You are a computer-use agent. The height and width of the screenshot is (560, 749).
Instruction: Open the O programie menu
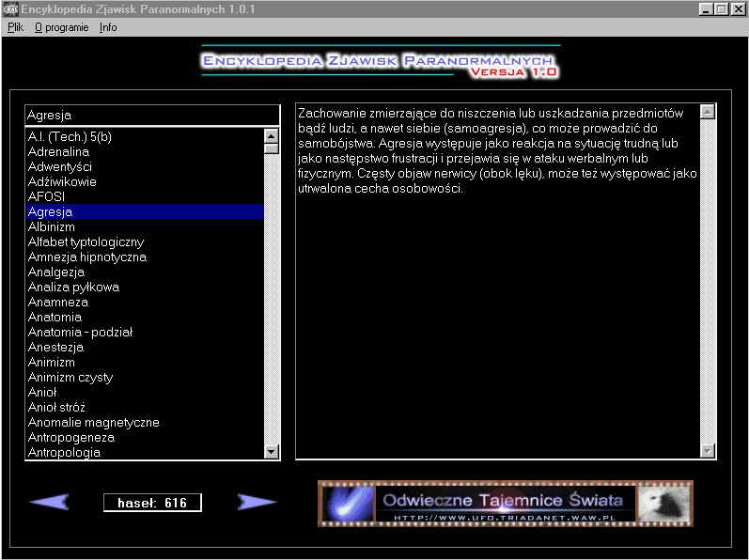[61, 27]
